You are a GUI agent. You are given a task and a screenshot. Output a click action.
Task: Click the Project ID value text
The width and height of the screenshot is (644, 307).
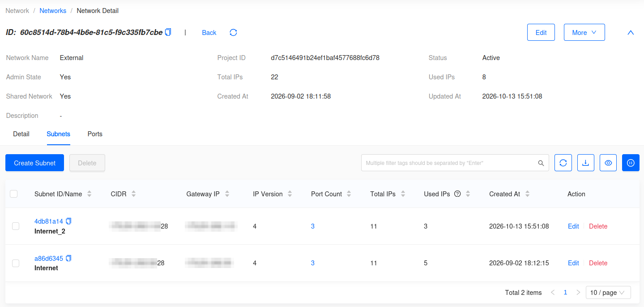click(325, 58)
